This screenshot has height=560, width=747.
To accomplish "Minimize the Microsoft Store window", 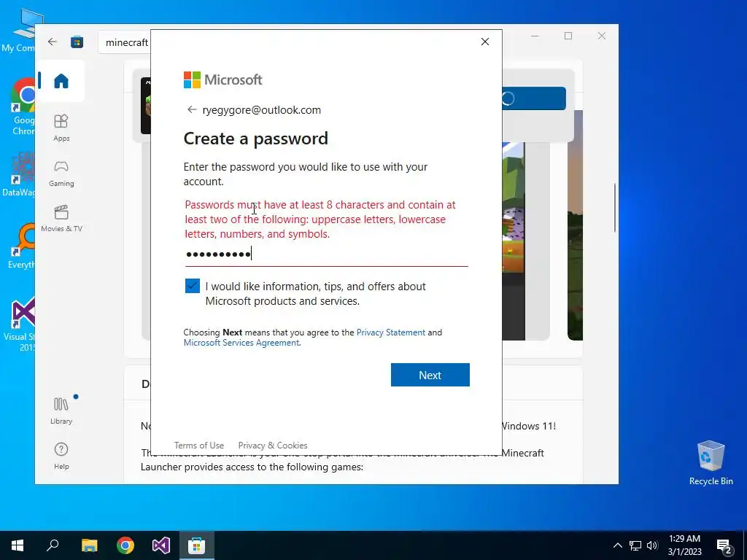I will [535, 36].
